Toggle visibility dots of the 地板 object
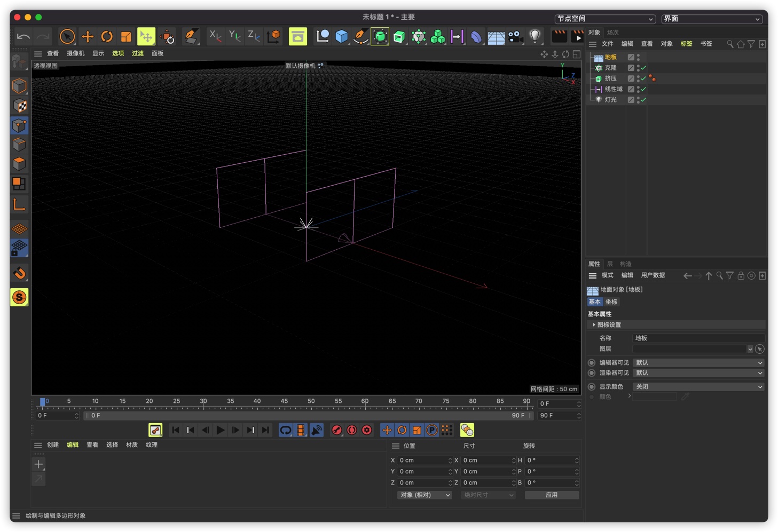 (x=638, y=57)
